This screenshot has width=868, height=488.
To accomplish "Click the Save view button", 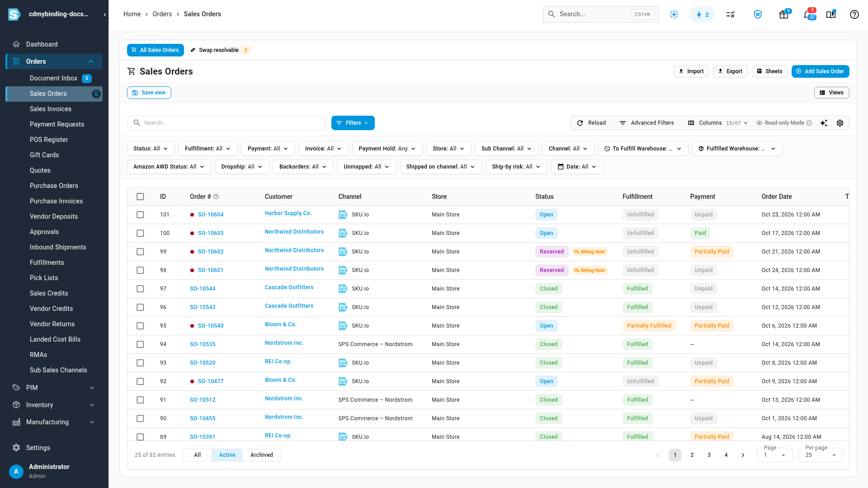I will pos(149,93).
